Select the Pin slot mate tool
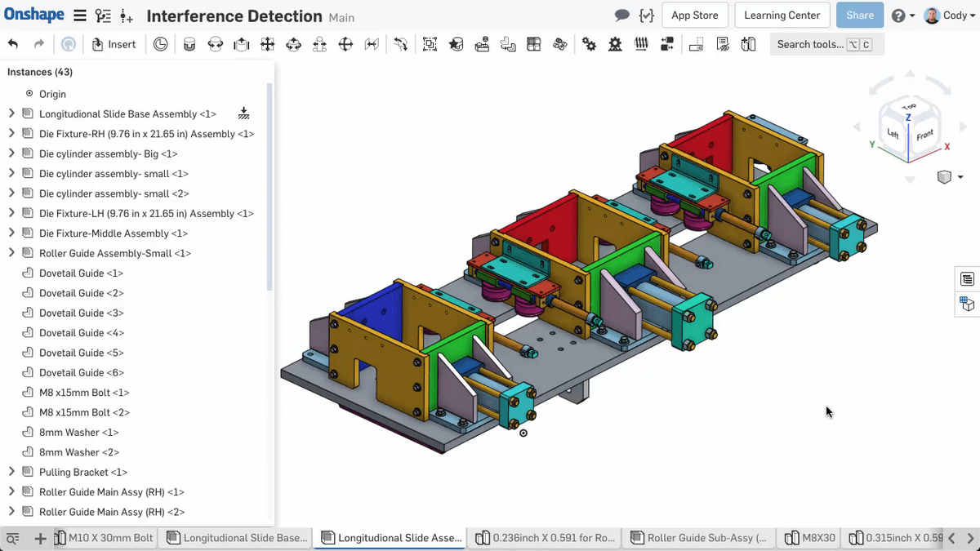Viewport: 980px width, 551px height. [319, 44]
